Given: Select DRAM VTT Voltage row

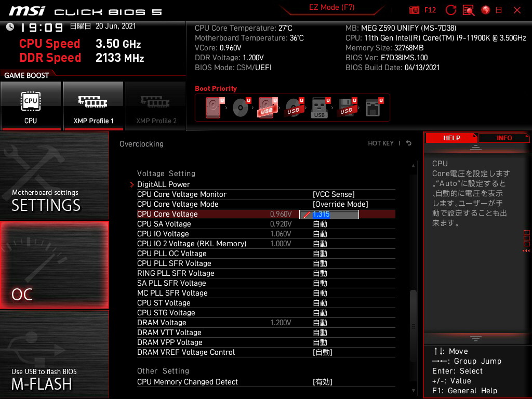Looking at the screenshot, I should 266,332.
